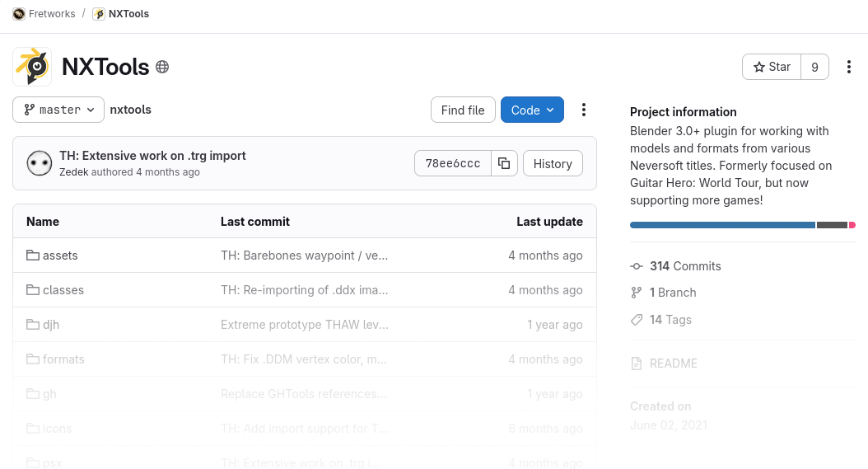This screenshot has width=868, height=469.
Task: Click the NXTools project avatar logo
Action: 32,67
